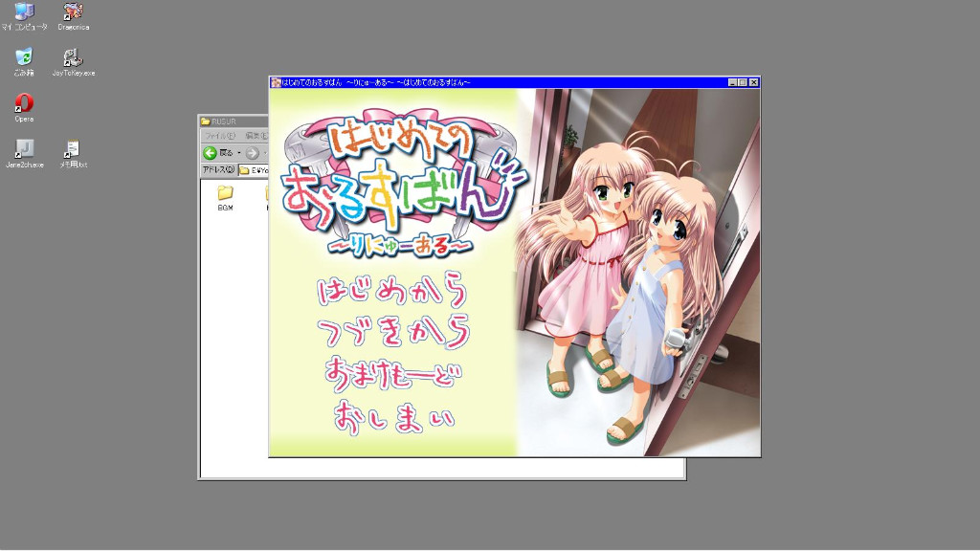
Task: Continue game with つづきから
Action: click(x=393, y=331)
